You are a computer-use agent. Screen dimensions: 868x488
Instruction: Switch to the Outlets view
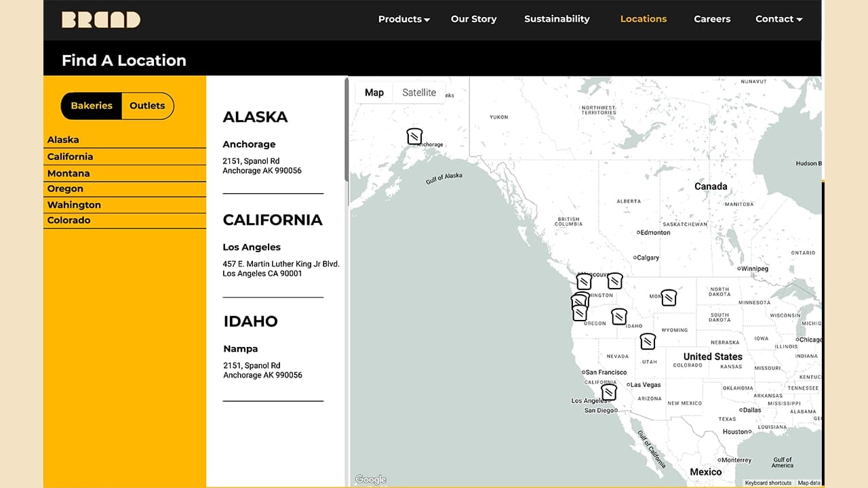pos(146,106)
